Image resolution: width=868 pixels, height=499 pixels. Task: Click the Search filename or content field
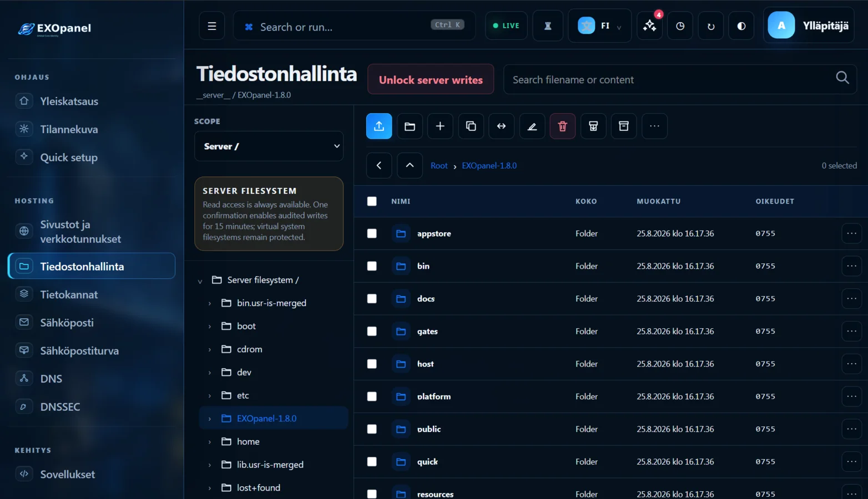coord(680,79)
